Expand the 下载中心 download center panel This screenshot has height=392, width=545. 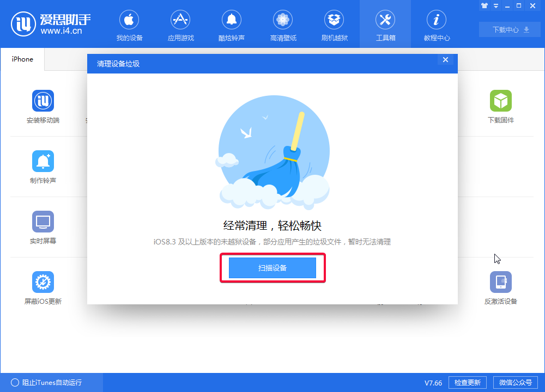coord(509,29)
